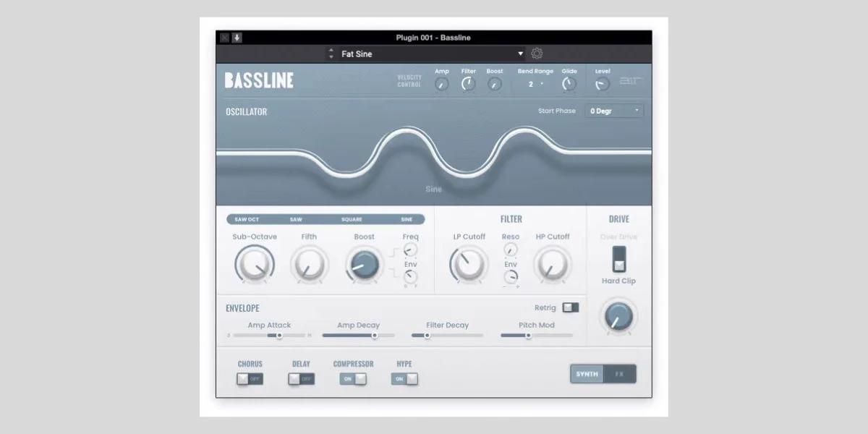The height and width of the screenshot is (434, 868).
Task: Click the HP Cutoff knob
Action: [553, 265]
